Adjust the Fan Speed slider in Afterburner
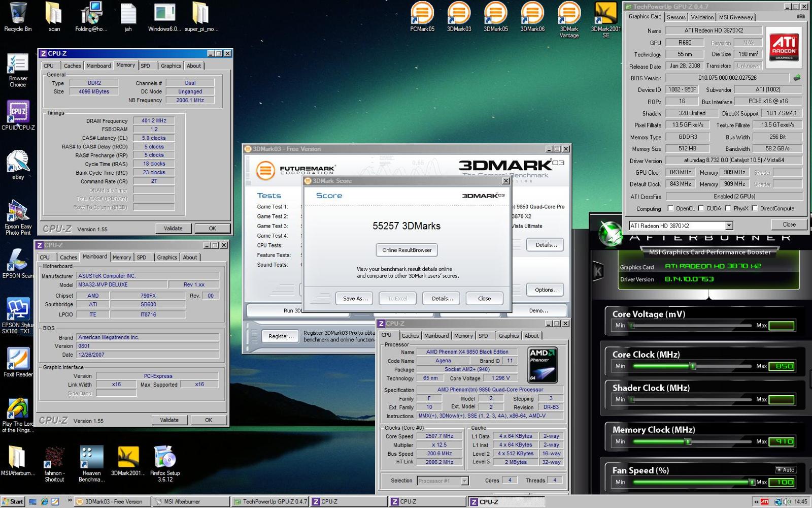This screenshot has width=812, height=508. [x=752, y=482]
